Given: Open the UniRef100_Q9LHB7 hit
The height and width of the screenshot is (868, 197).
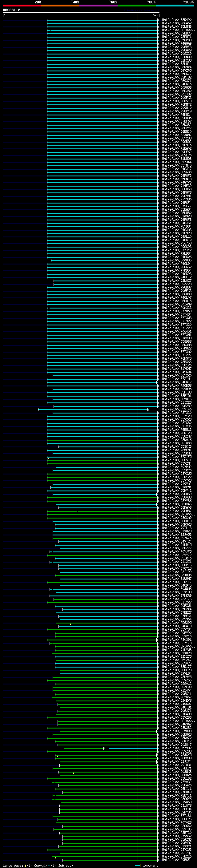Looking at the screenshot, I should pyautogui.click(x=177, y=511).
